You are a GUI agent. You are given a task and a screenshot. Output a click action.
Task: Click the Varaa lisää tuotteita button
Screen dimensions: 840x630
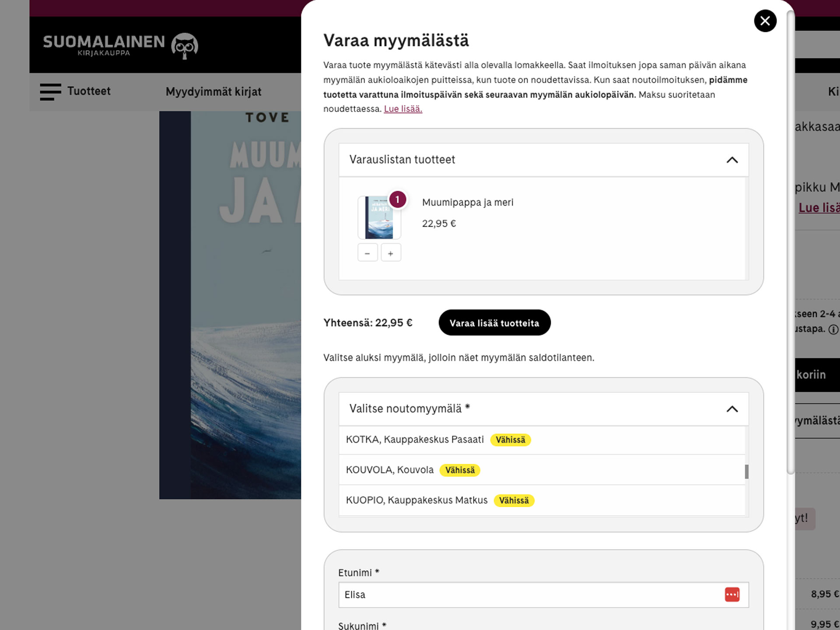point(494,322)
